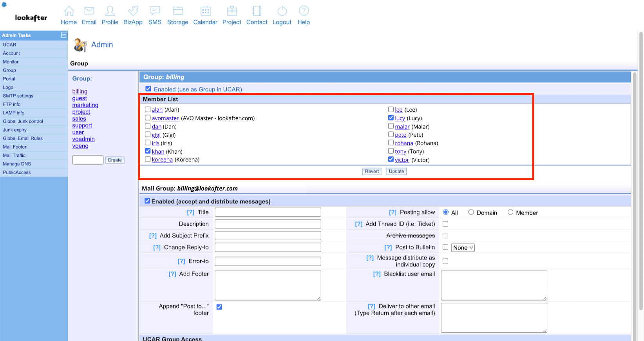Viewport: 644px width, 341px height.
Task: Open the Contact address book icon
Action: point(257,11)
